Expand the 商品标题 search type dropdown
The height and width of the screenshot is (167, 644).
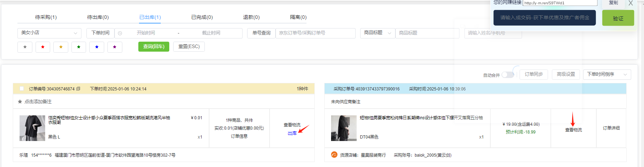tap(377, 33)
